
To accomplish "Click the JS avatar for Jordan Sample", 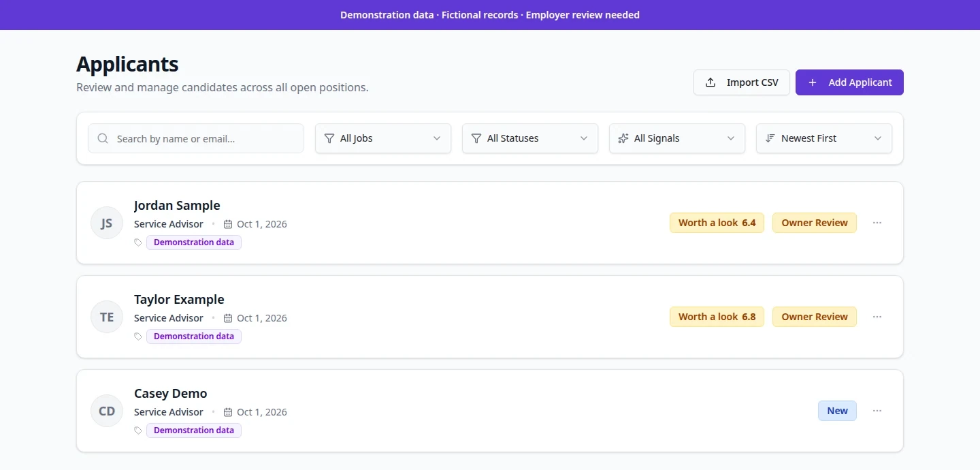I will 107,223.
